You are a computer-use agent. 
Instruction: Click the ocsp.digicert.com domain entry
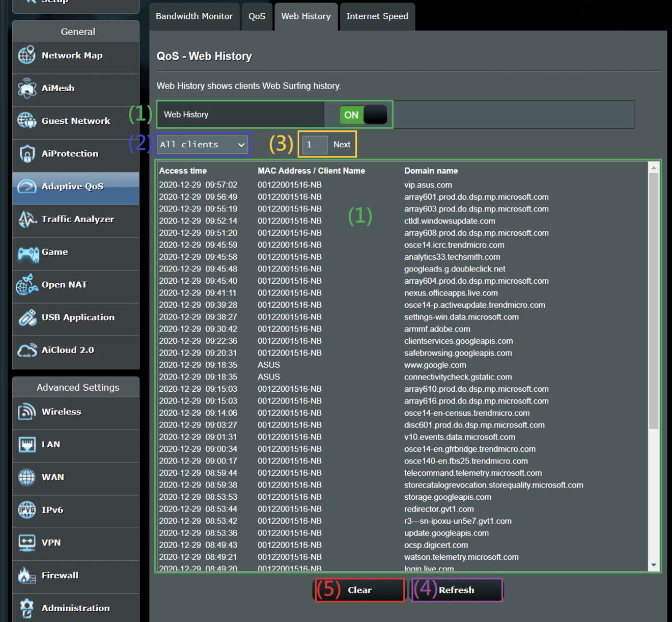436,545
